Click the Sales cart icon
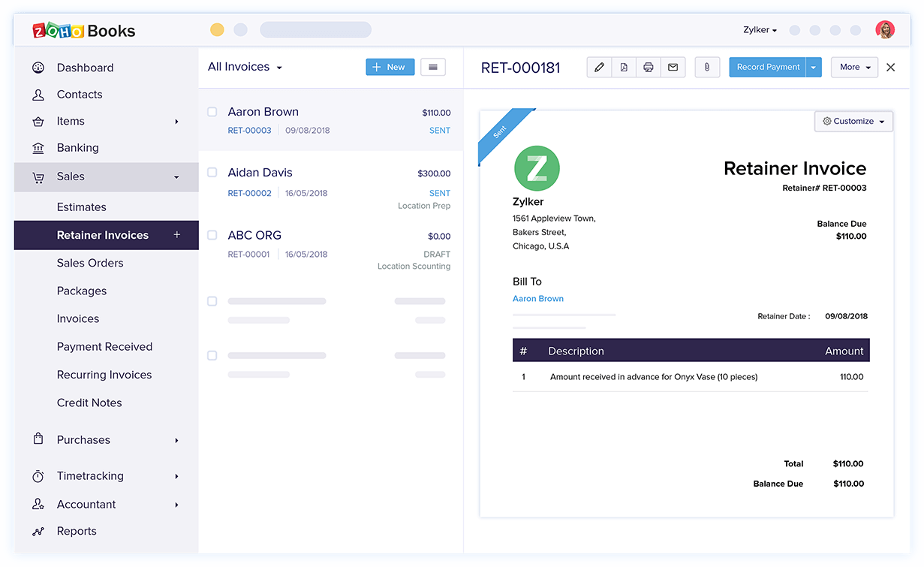Screen dimensions: 924x567 pyautogui.click(x=38, y=177)
